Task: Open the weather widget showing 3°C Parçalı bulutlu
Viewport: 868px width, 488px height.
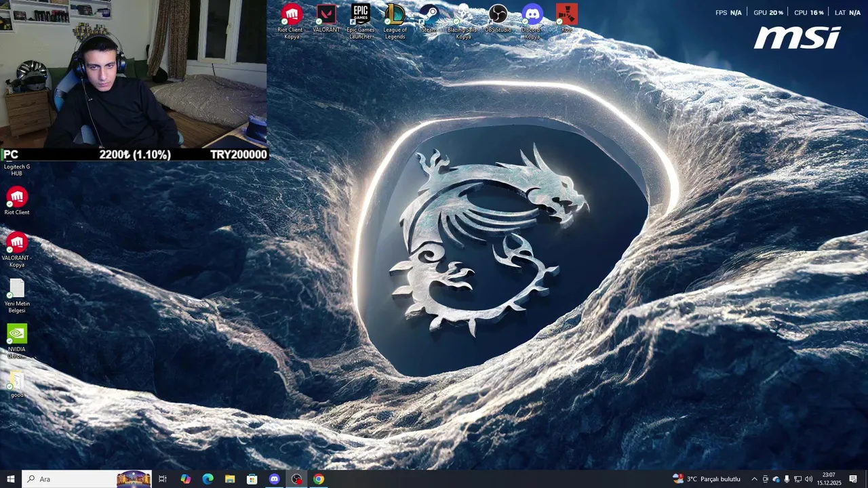Action: pos(706,479)
